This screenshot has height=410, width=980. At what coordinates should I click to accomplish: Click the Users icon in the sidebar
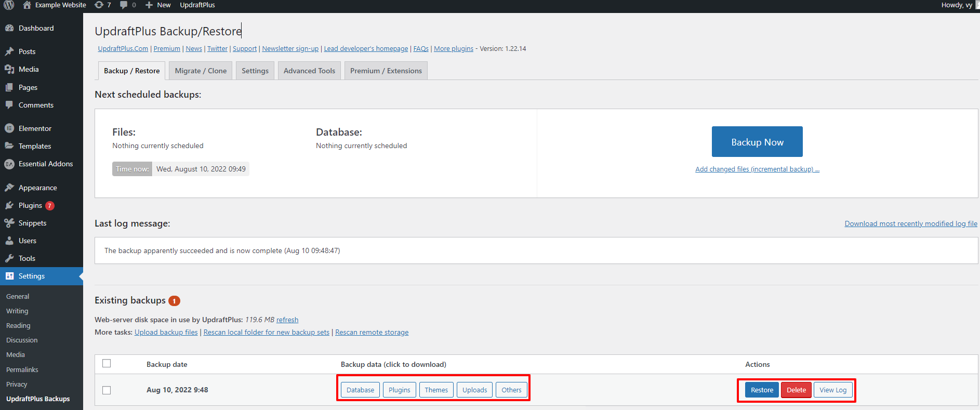(9, 241)
